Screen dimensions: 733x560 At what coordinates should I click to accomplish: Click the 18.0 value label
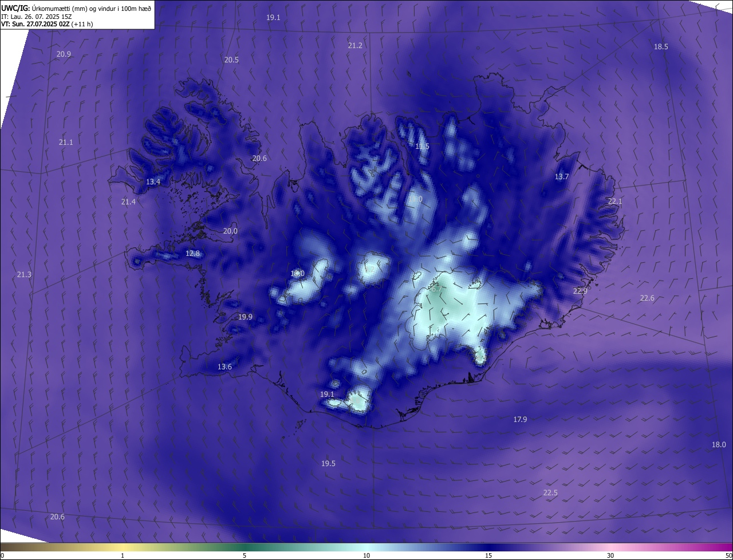(719, 444)
